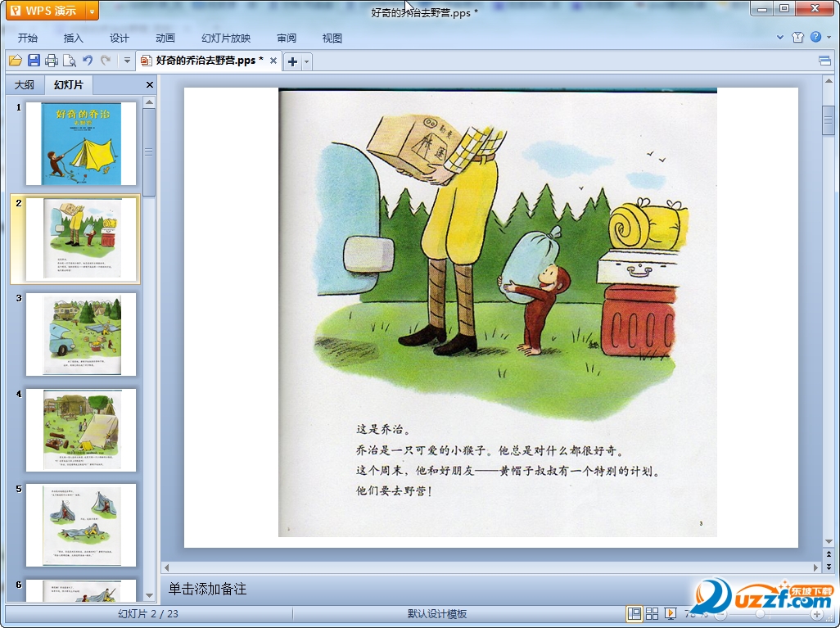
Task: Open the 幻灯片放映 ribbon tab
Action: 226,38
